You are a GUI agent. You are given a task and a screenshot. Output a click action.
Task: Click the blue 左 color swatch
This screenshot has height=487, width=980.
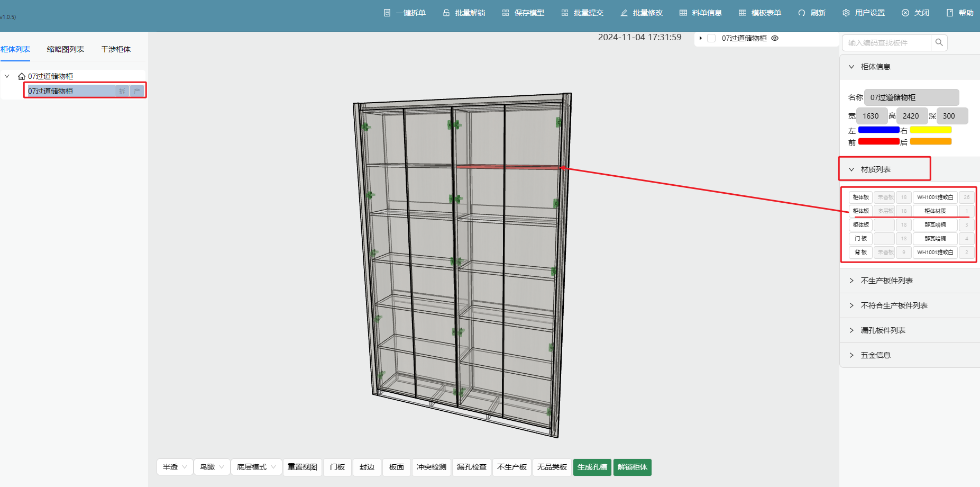pos(878,130)
